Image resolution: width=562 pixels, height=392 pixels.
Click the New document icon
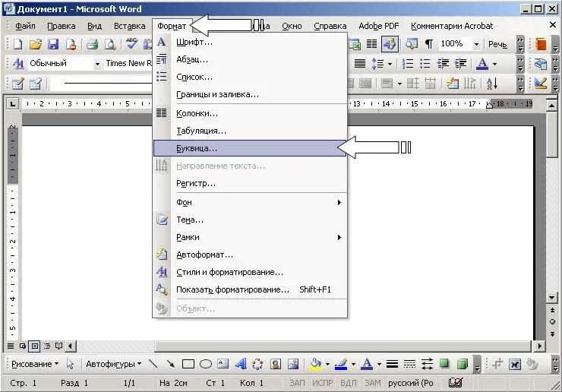click(17, 44)
